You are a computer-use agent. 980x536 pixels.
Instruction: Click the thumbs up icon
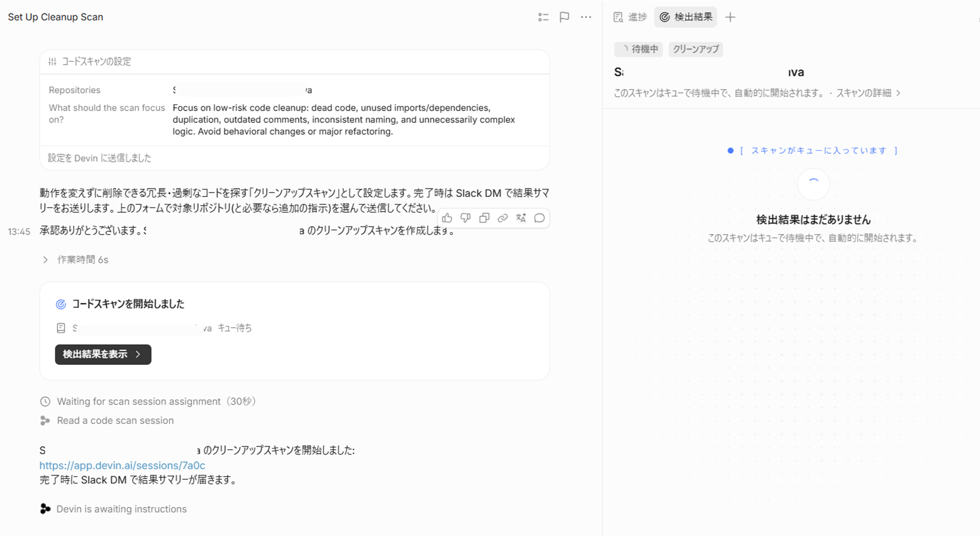click(447, 218)
